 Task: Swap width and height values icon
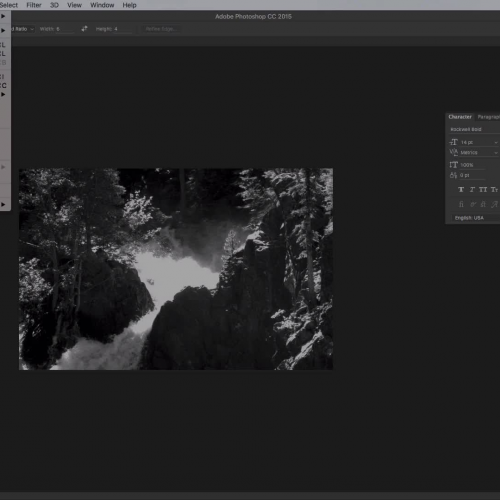click(x=84, y=29)
